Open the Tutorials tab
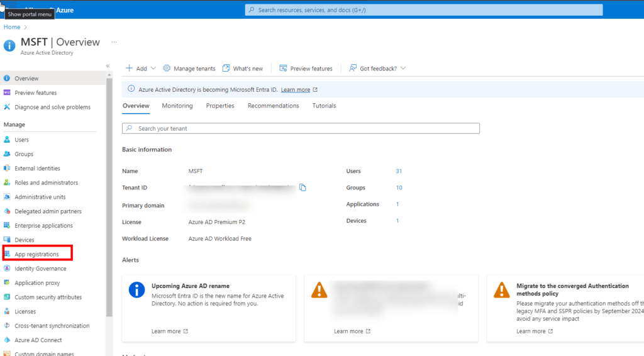The image size is (644, 356). click(x=324, y=106)
